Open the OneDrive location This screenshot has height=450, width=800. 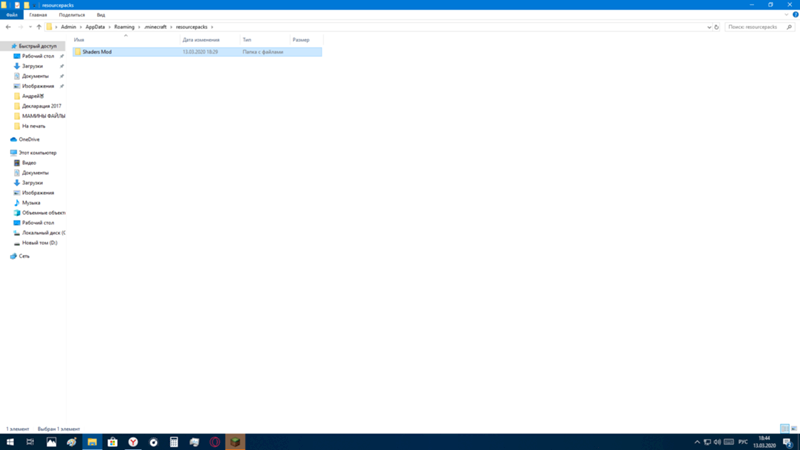29,139
